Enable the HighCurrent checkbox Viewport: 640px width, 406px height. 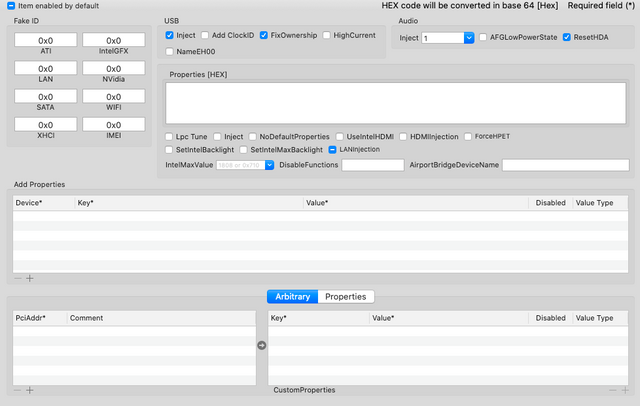327,35
